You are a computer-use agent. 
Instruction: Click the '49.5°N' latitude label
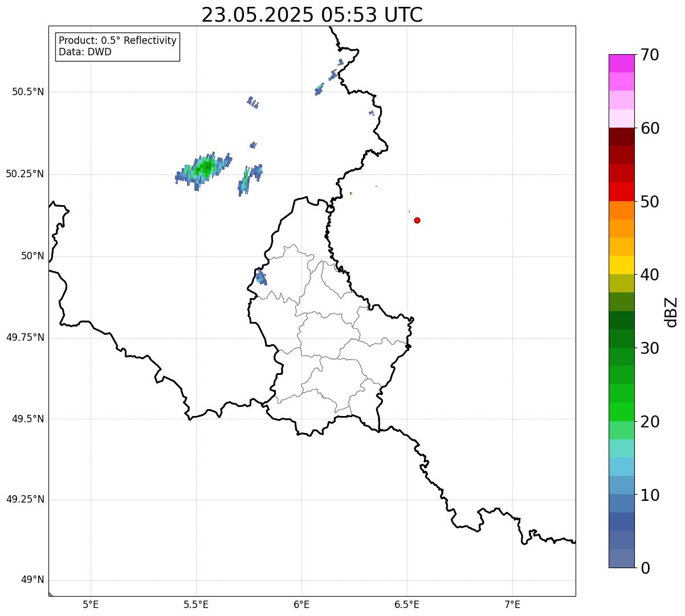pos(27,419)
